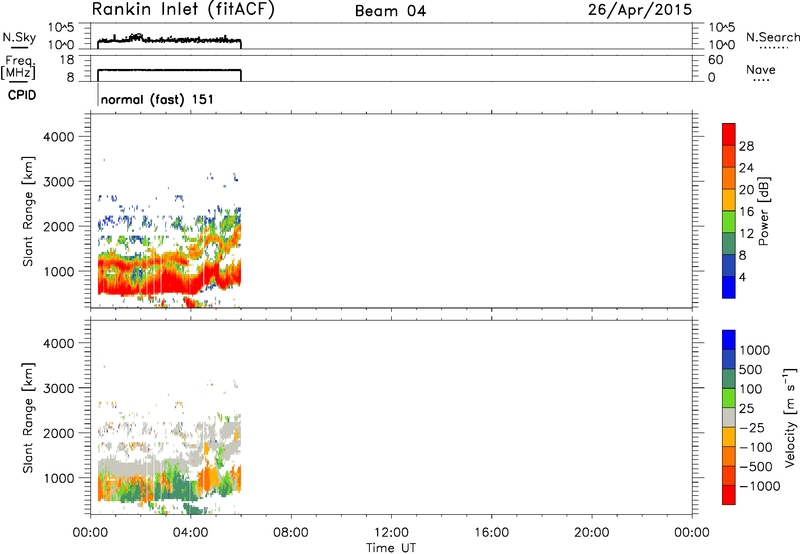Select the 16–20 dB yellow-orange power swatch
The image size is (800, 554).
[x=729, y=200]
